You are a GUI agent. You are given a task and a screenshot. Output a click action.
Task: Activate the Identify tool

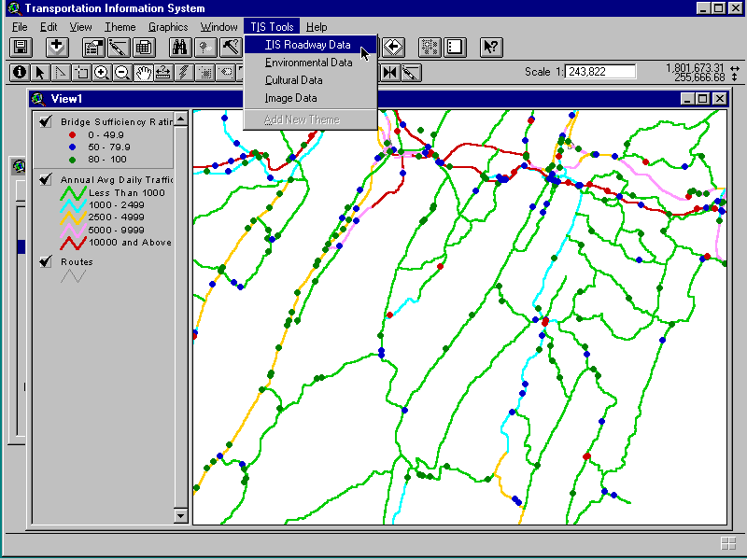point(20,72)
